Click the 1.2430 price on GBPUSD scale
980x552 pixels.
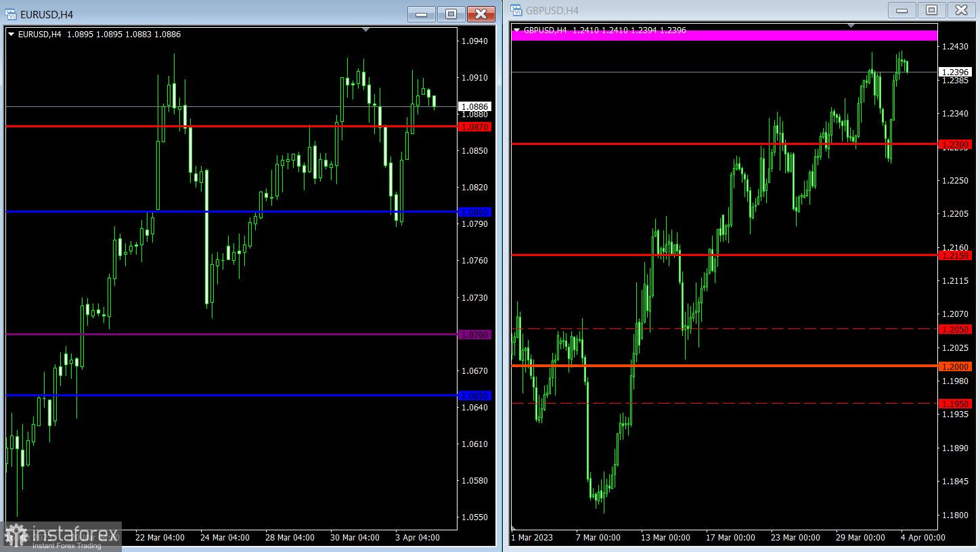pos(954,46)
